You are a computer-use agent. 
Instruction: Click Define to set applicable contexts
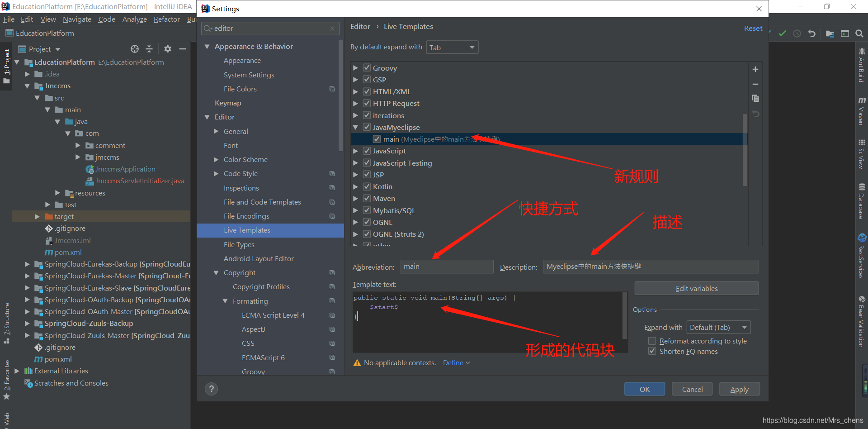click(x=456, y=362)
